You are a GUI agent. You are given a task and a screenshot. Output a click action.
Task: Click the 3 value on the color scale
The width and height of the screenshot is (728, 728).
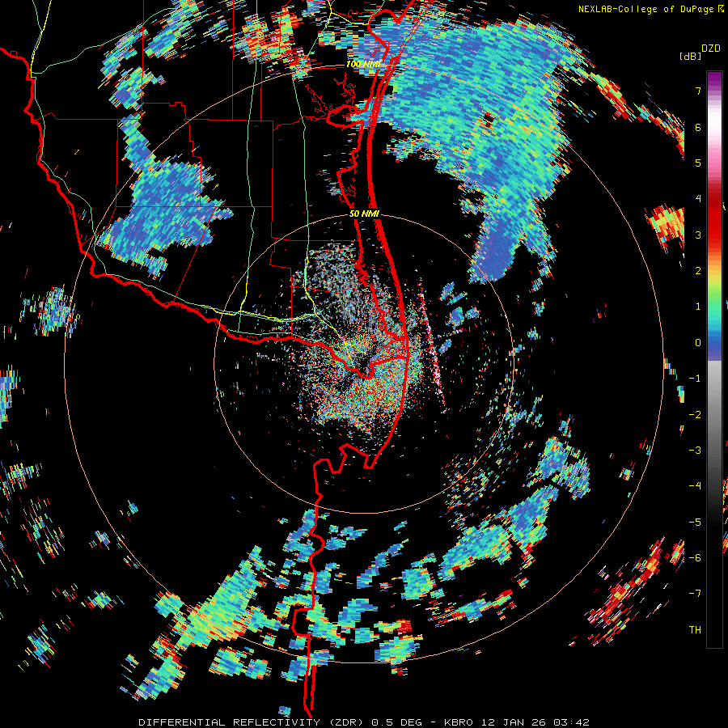click(698, 235)
